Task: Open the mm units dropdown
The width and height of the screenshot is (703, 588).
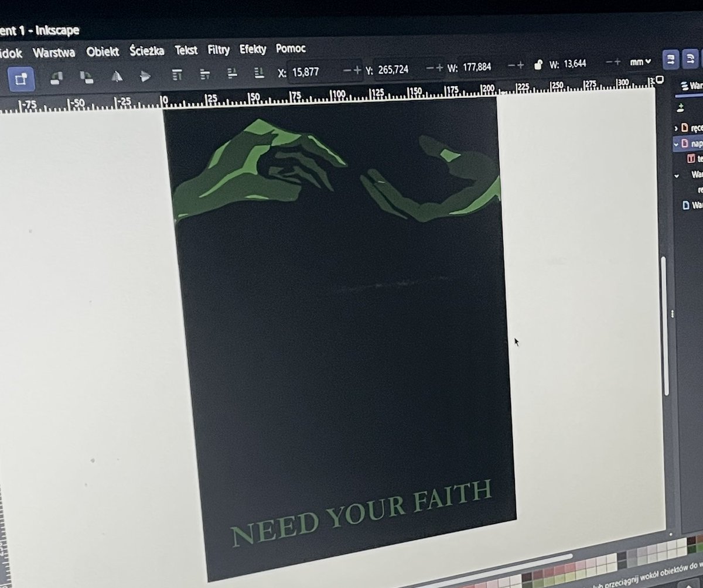Action: coord(640,61)
